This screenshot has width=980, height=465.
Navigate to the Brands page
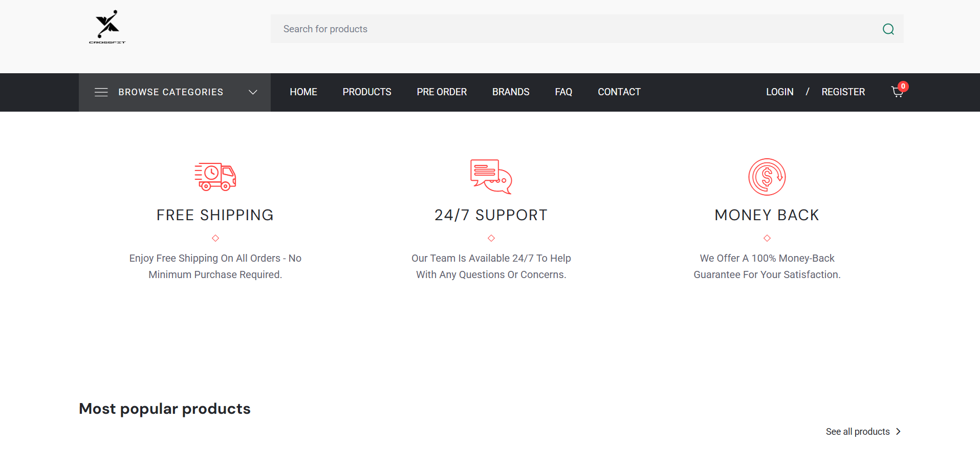[511, 92]
